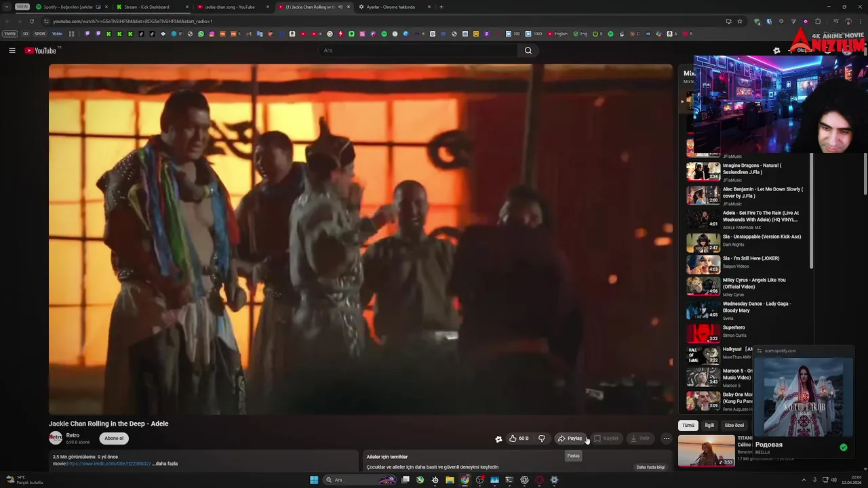
Task: Play Sia - Unstoppable (Version Kick-Ass)
Action: click(x=745, y=241)
